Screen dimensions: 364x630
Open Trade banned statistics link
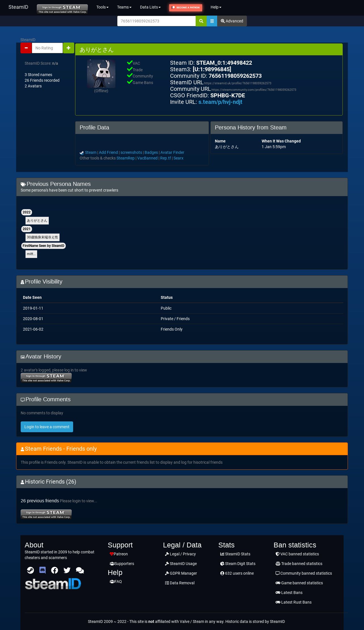299,564
